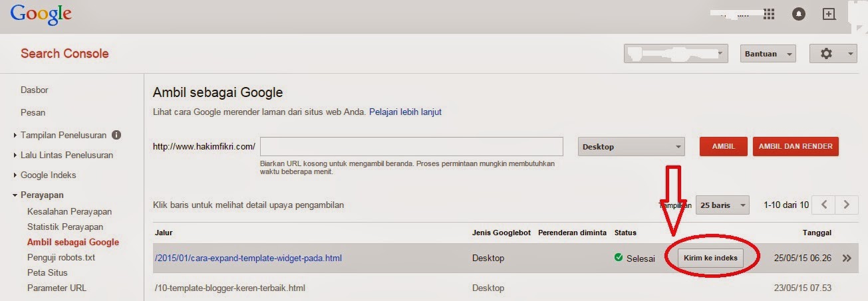868x301 pixels.
Task: Click the Tanggal column header
Action: (817, 233)
